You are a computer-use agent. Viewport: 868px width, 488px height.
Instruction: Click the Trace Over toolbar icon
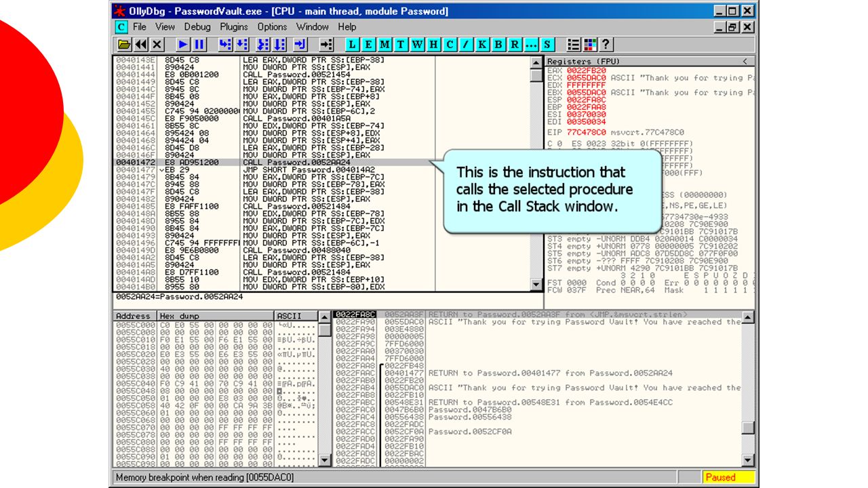pyautogui.click(x=280, y=45)
